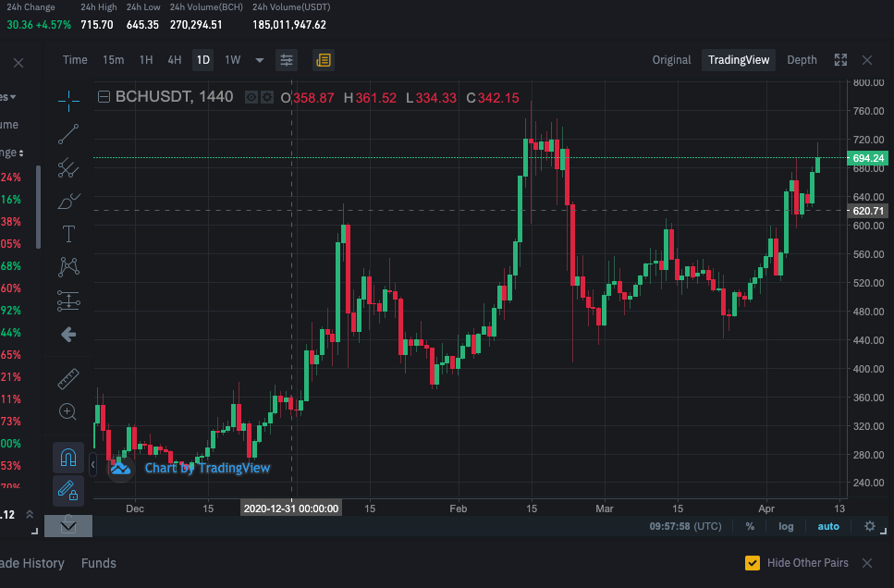Viewport: 894px width, 588px height.
Task: Collapse the BCHUSDT legend box
Action: (x=104, y=97)
